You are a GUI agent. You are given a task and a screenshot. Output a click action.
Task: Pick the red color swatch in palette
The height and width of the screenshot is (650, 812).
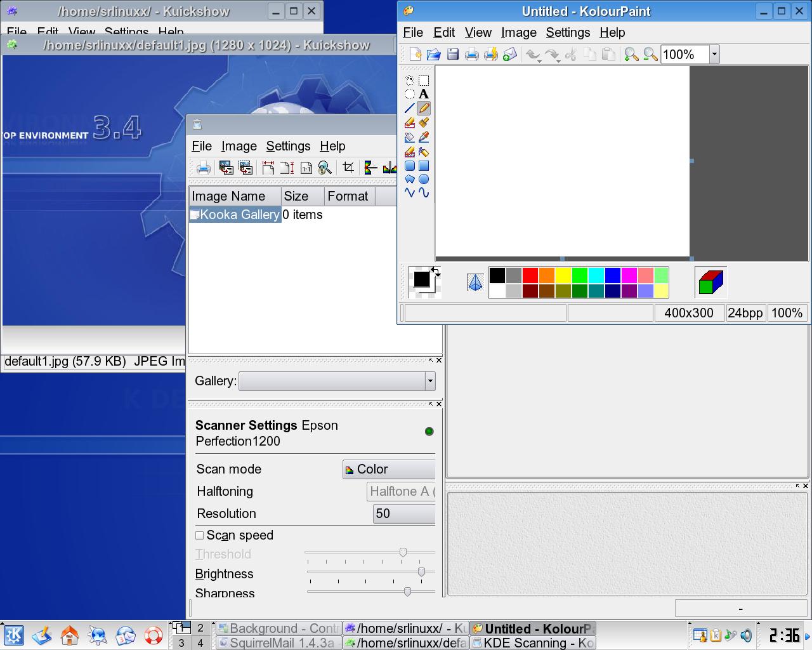point(530,275)
